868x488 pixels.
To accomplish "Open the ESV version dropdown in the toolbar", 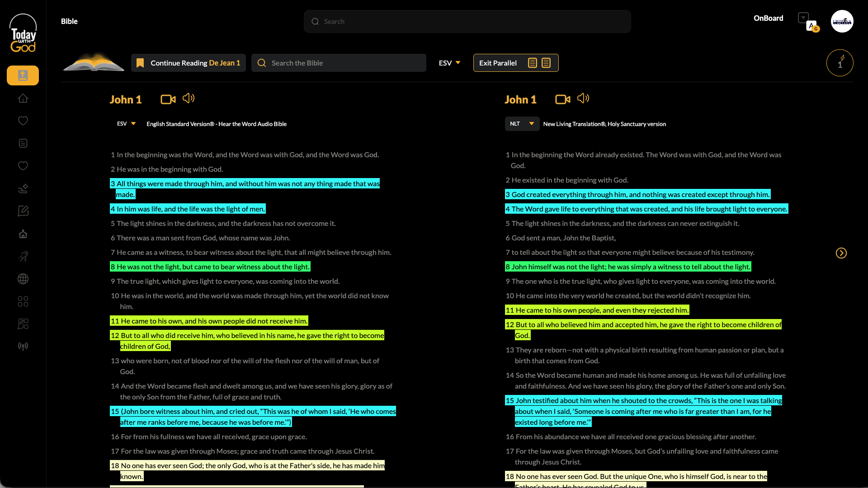I will coord(449,63).
